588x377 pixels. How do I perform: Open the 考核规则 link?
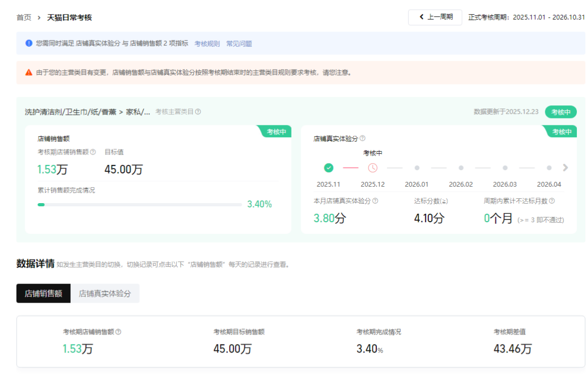[207, 44]
